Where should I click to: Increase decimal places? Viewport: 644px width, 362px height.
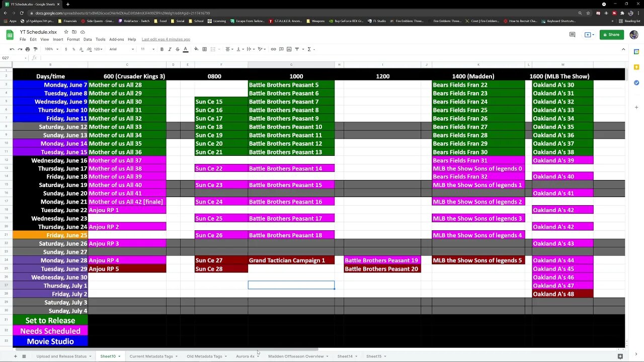click(89, 49)
